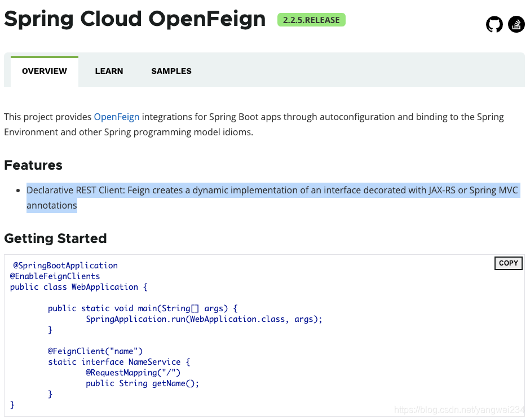
Task: Click the @FeignClient("name") line
Action: tap(95, 351)
